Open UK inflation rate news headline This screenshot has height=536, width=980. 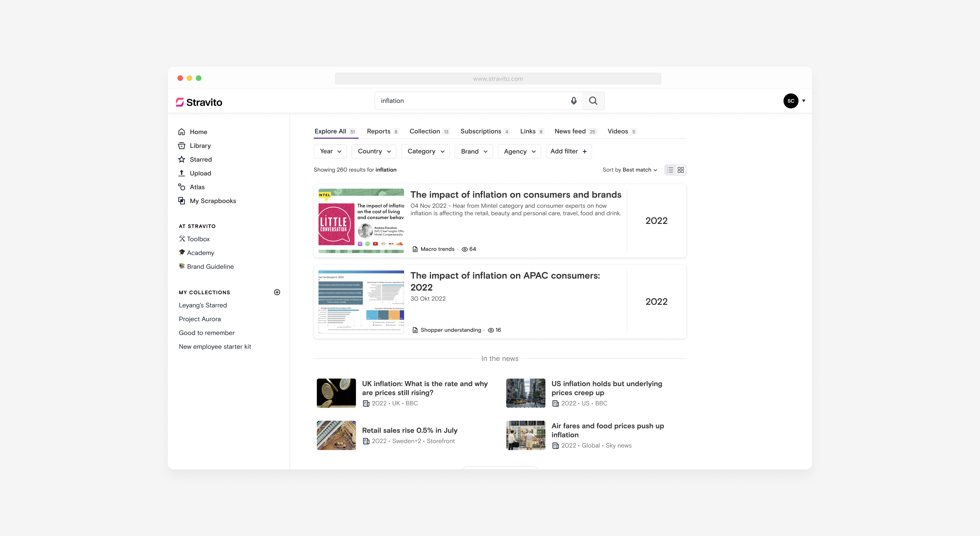point(425,388)
